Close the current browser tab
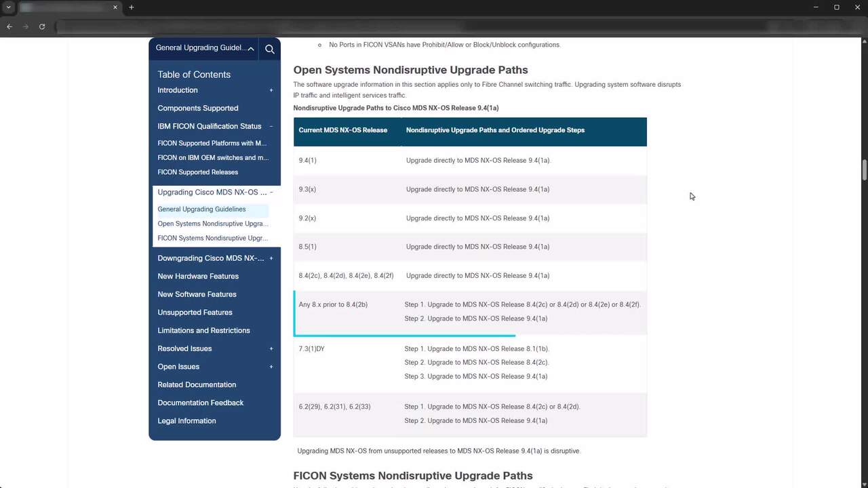The image size is (868, 488). [x=115, y=7]
